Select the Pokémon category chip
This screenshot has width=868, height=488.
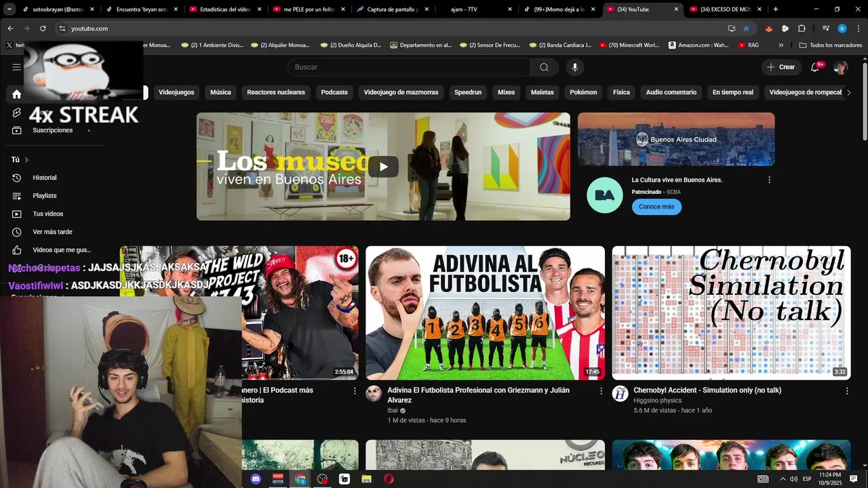pos(583,92)
